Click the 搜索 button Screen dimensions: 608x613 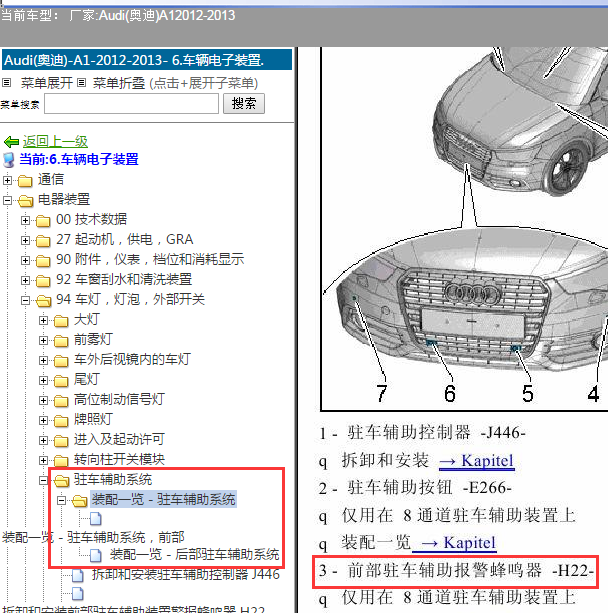[x=244, y=104]
